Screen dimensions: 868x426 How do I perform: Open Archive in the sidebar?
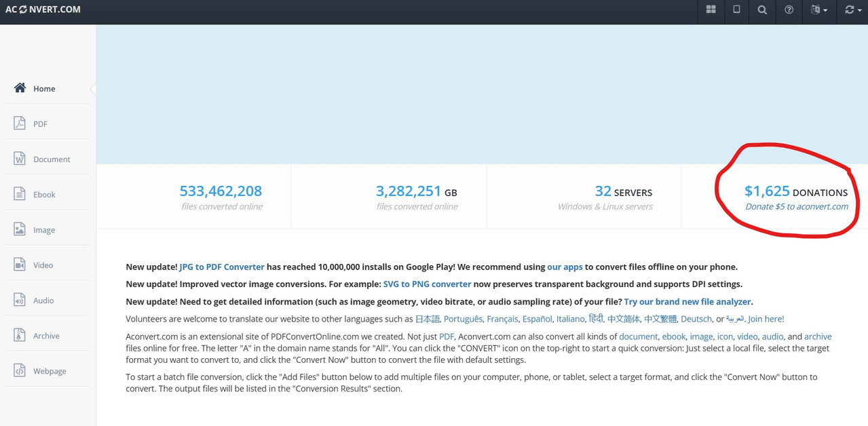[x=48, y=336]
